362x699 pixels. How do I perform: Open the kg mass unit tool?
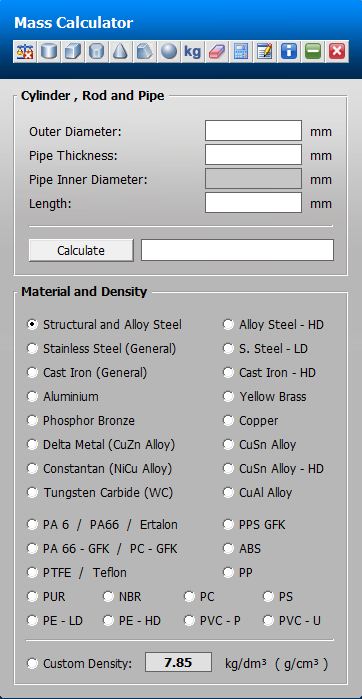click(x=193, y=52)
